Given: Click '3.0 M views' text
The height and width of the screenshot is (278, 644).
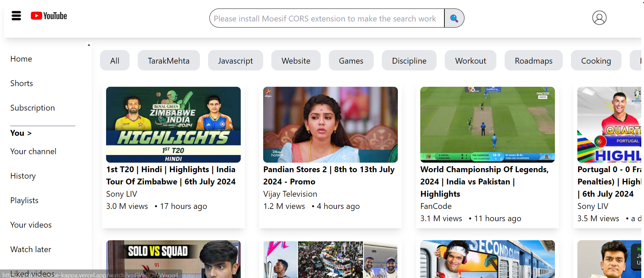Looking at the screenshot, I should tap(127, 206).
